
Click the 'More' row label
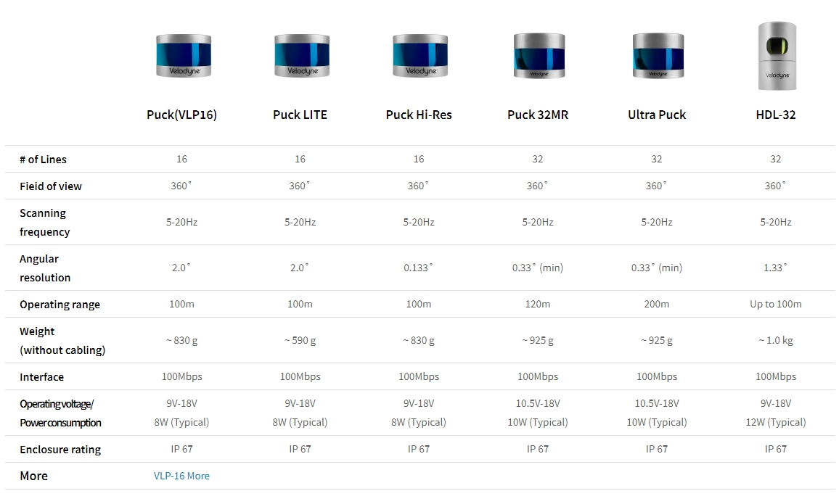coord(33,476)
